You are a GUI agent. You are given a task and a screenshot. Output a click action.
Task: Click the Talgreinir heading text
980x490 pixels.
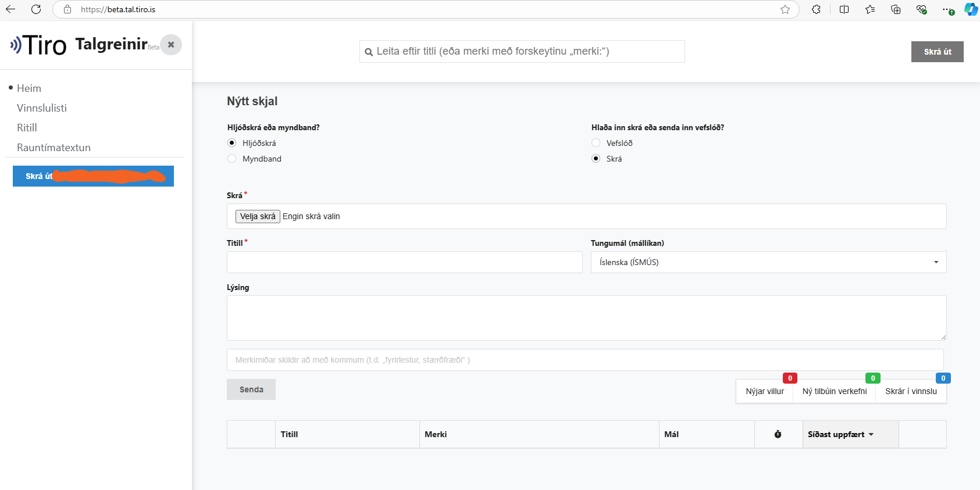tap(112, 44)
